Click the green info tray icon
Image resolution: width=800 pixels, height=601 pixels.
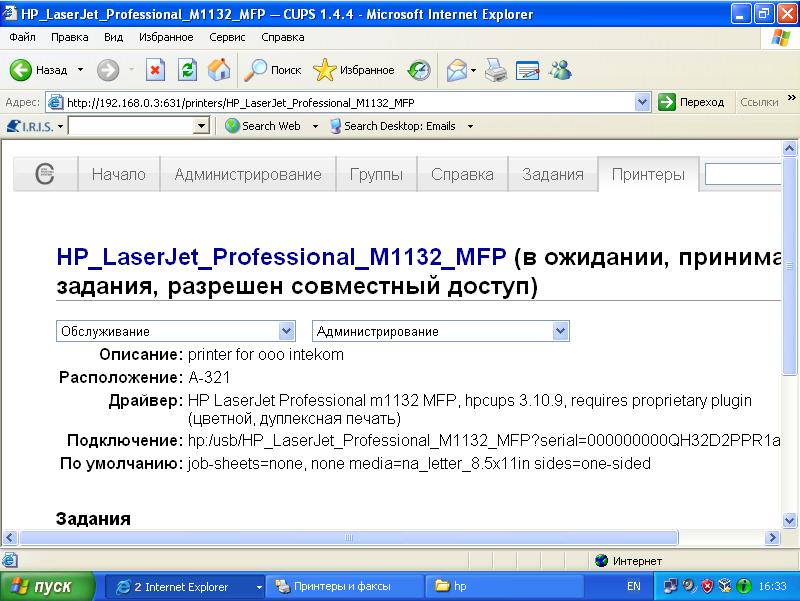tap(744, 586)
